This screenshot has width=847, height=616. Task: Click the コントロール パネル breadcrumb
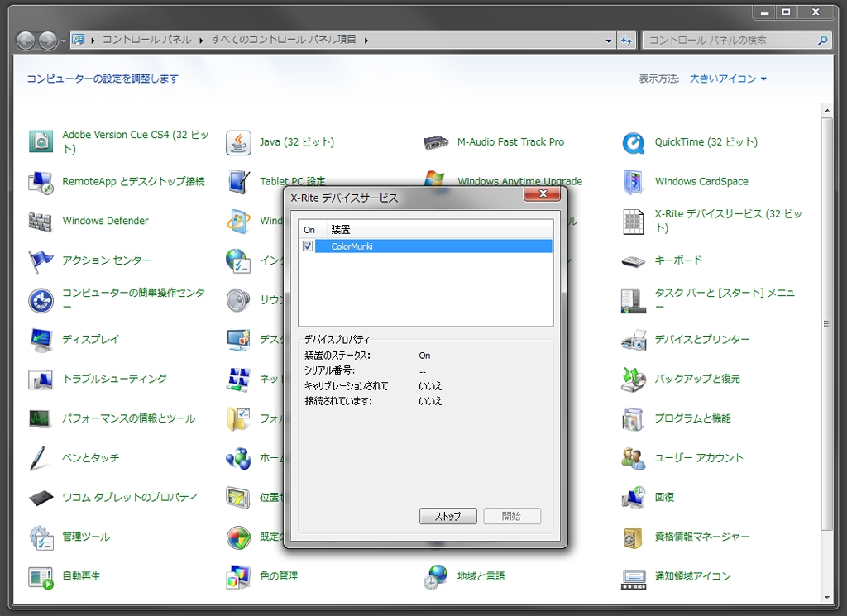(x=147, y=40)
